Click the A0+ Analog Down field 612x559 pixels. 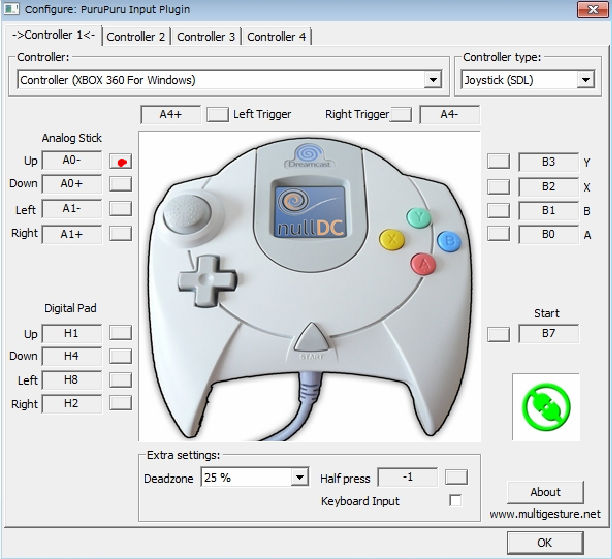pos(71,183)
